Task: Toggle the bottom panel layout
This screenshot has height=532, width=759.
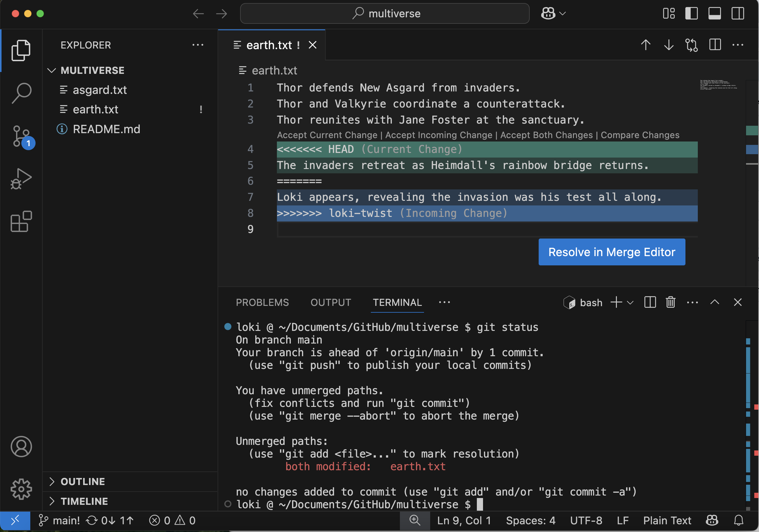Action: point(714,14)
